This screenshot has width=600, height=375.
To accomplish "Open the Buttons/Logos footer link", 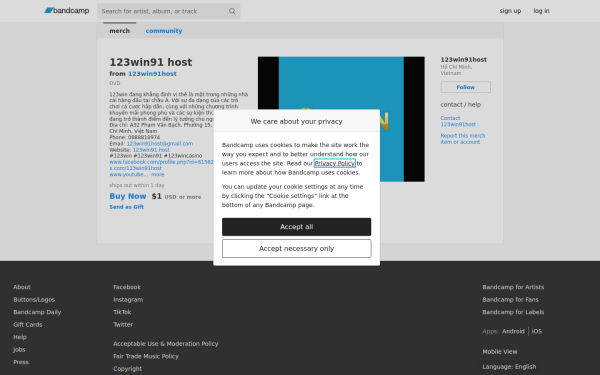I will [34, 300].
